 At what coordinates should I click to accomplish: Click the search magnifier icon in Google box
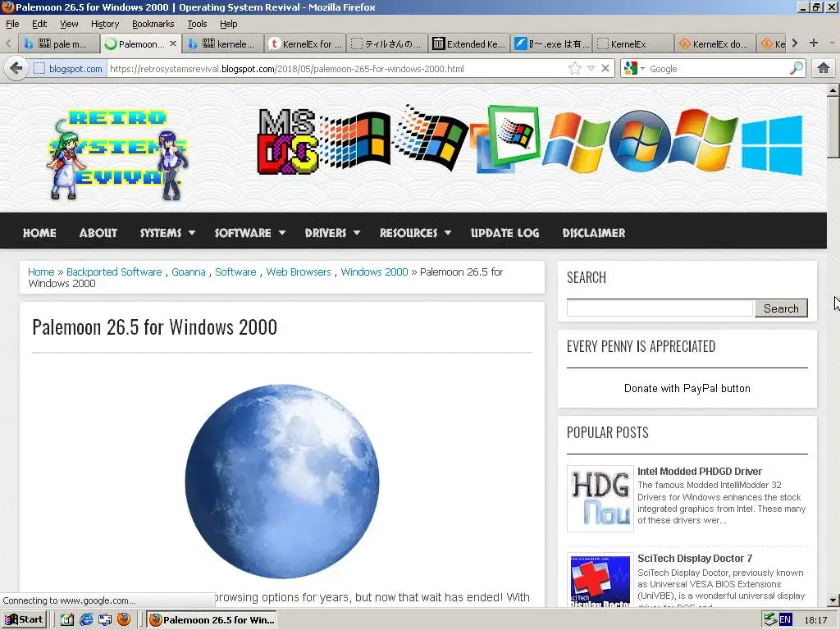click(x=797, y=69)
